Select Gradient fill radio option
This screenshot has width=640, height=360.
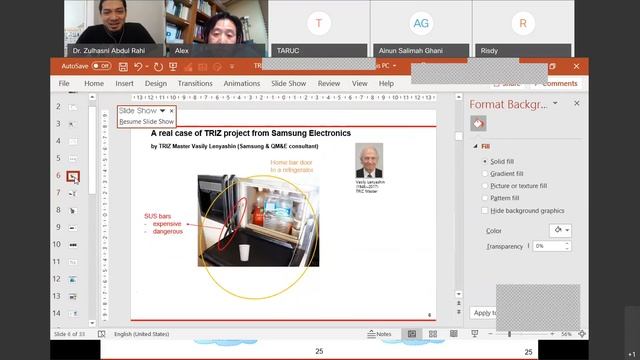pyautogui.click(x=484, y=173)
